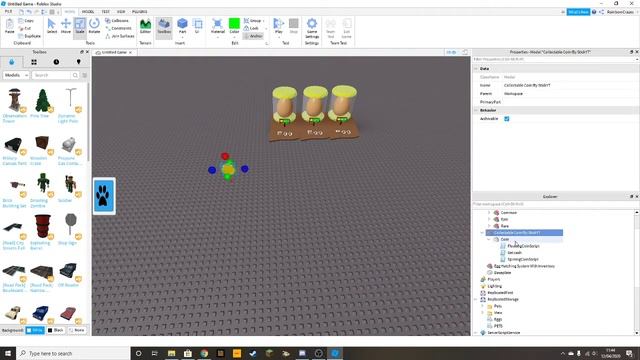Click the Windows Start button
The width and height of the screenshot is (640, 360).
[x=8, y=353]
